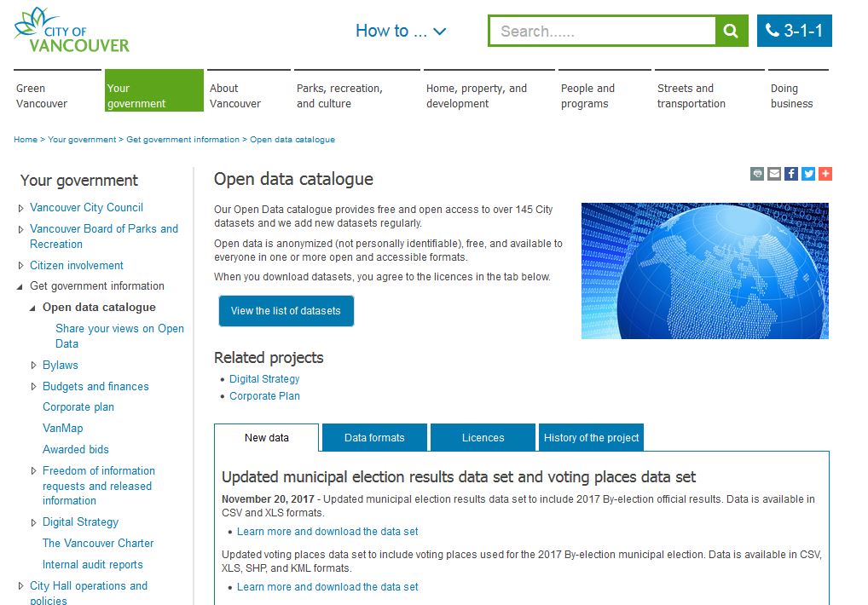Viewport: 868px width, 605px height.
Task: Open Vancouver City Council sidebar link
Action: (86, 207)
